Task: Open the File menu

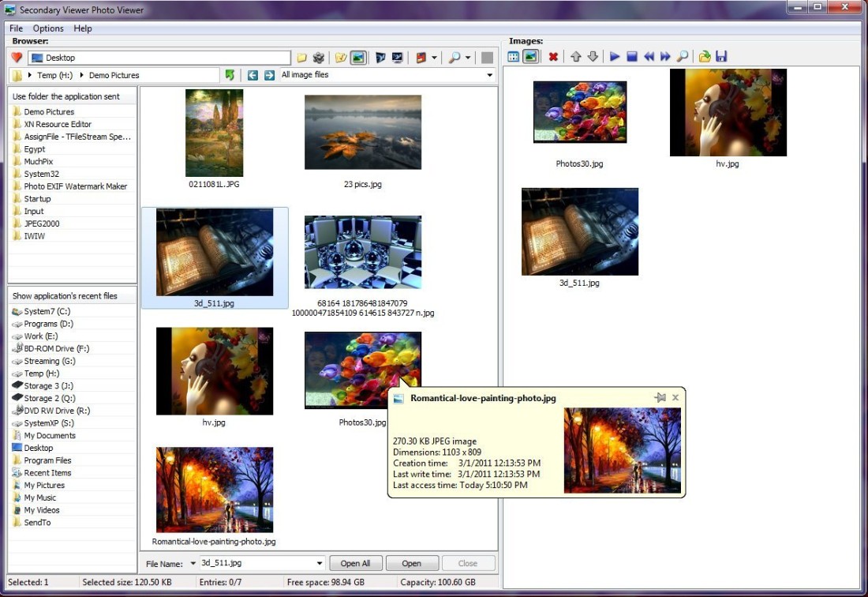Action: 15,28
